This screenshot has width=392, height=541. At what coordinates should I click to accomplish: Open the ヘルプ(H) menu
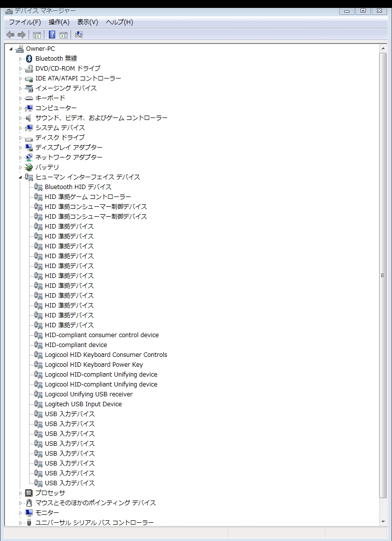tap(119, 22)
